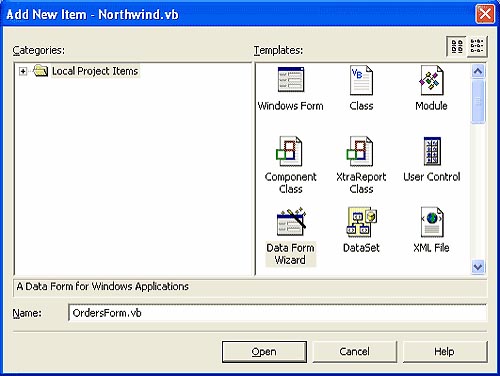Click the "User Control" label text
Viewport: 500px width, 376px height.
pyautogui.click(x=432, y=177)
